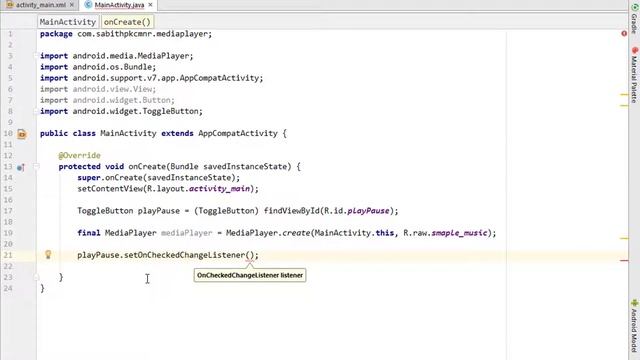
Task: Click the fold end marker at line 23
Action: pyautogui.click(x=36, y=277)
